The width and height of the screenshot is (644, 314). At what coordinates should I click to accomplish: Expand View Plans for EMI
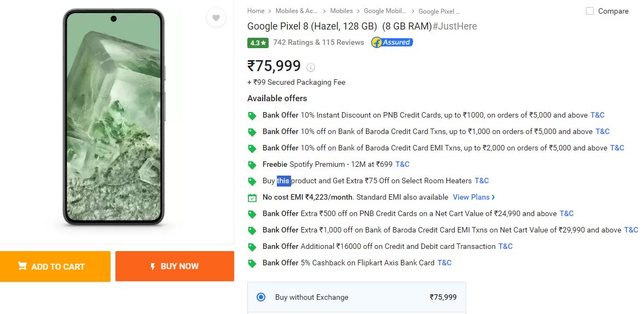click(x=473, y=197)
